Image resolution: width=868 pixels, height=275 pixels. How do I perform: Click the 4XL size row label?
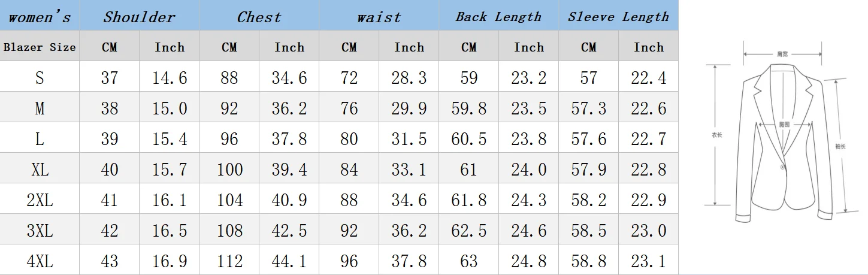tap(40, 261)
